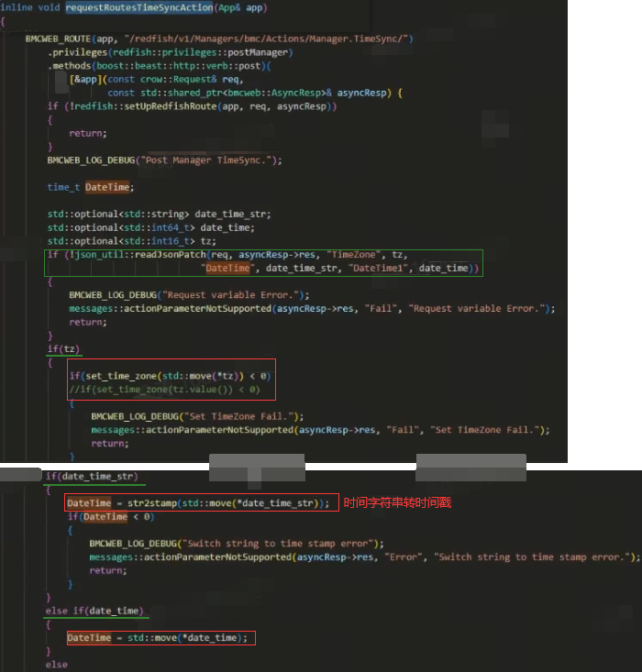The width and height of the screenshot is (642, 672).
Task: Click the setUpRedfishRoute if-statement
Action: tap(192, 106)
